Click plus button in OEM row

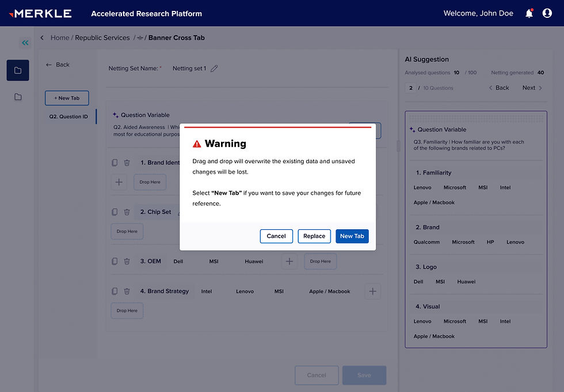(x=289, y=261)
